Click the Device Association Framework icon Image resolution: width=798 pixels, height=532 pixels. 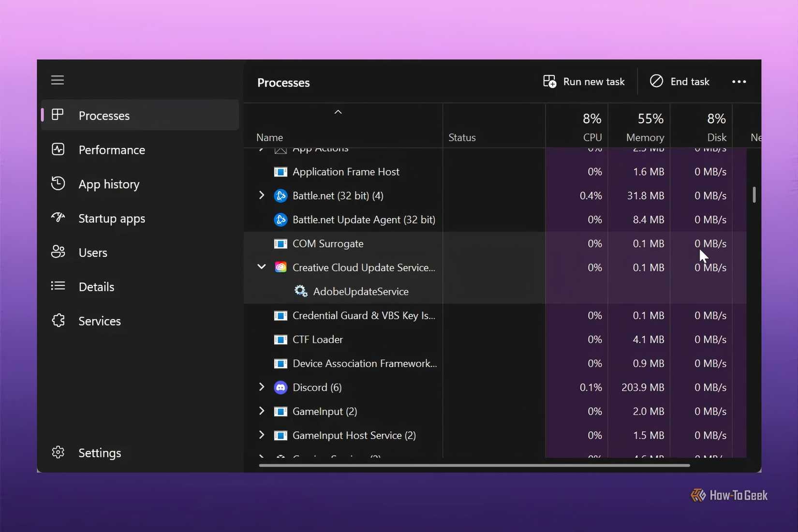[281, 363]
